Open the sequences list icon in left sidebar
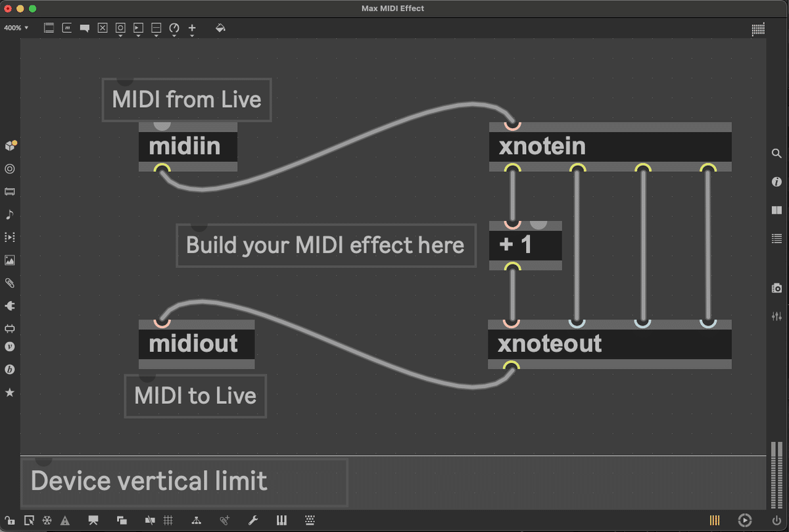The image size is (789, 532). click(10, 237)
